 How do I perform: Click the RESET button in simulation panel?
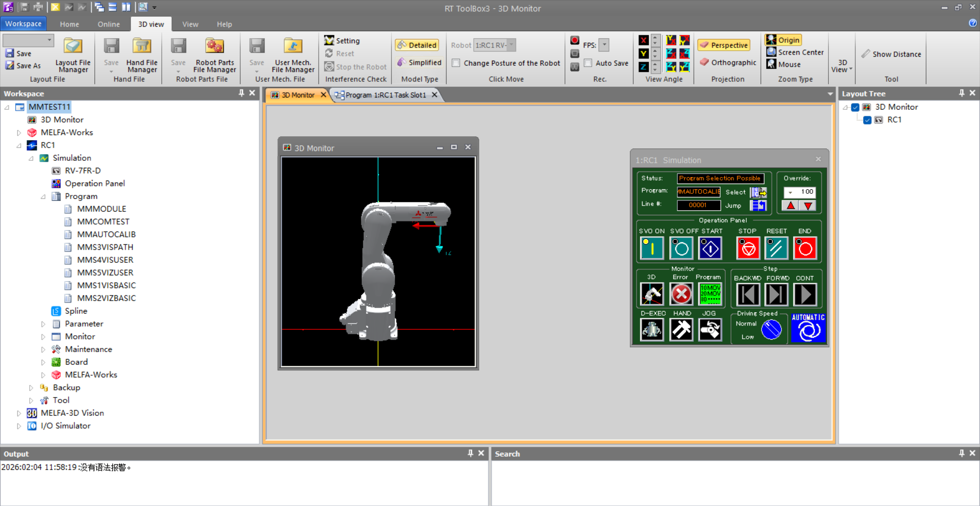(x=776, y=248)
